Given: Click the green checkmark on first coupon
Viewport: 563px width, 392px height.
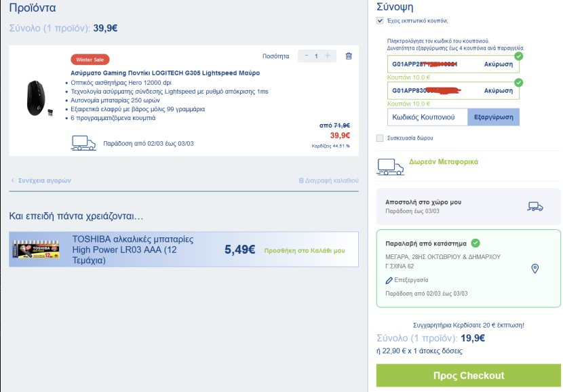Looking at the screenshot, I should coord(518,56).
